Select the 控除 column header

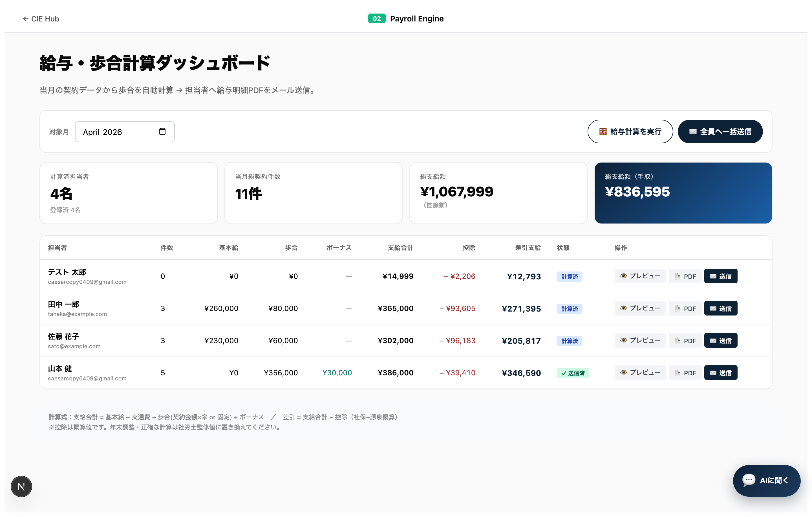click(469, 248)
